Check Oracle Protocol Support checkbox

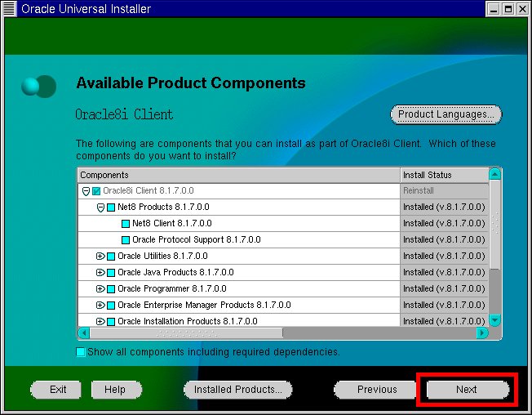pos(126,240)
